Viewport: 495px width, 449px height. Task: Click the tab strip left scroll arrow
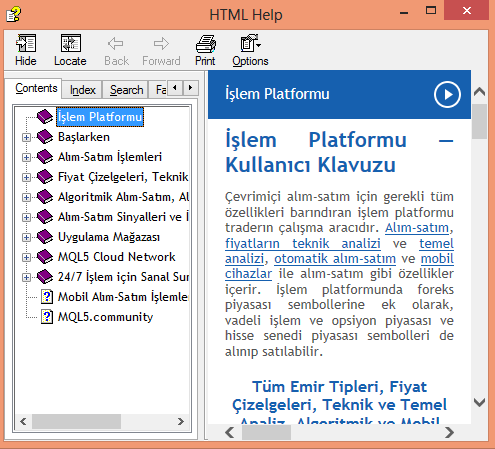(x=175, y=88)
